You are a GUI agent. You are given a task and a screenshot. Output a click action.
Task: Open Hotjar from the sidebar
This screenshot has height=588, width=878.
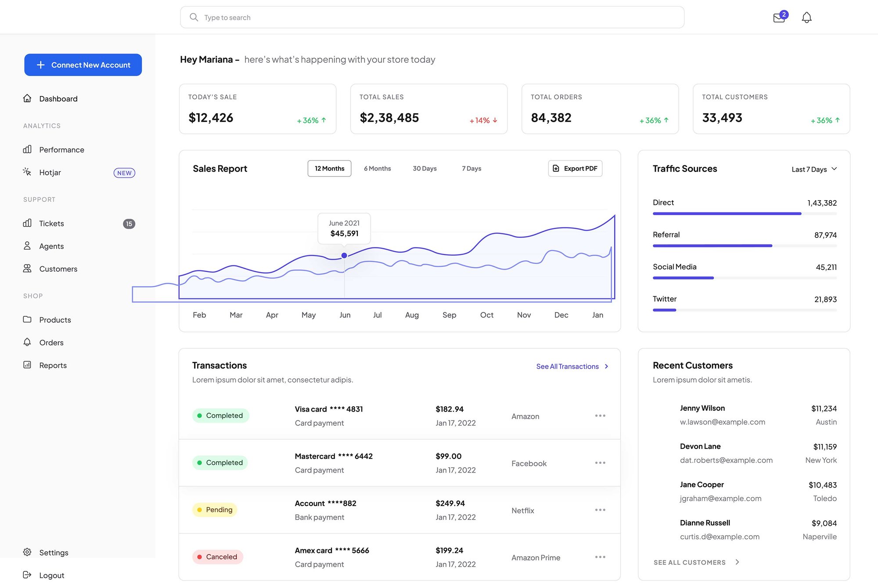[x=50, y=172]
